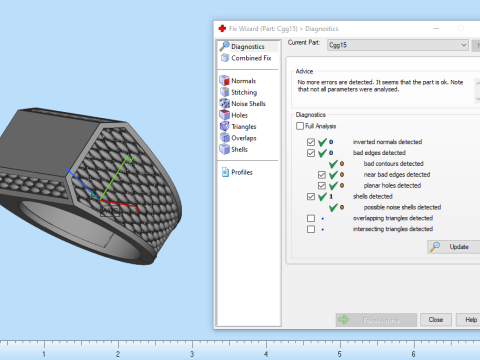This screenshot has width=480, height=360.
Task: Click green check beside possible noise shells
Action: [x=333, y=208]
